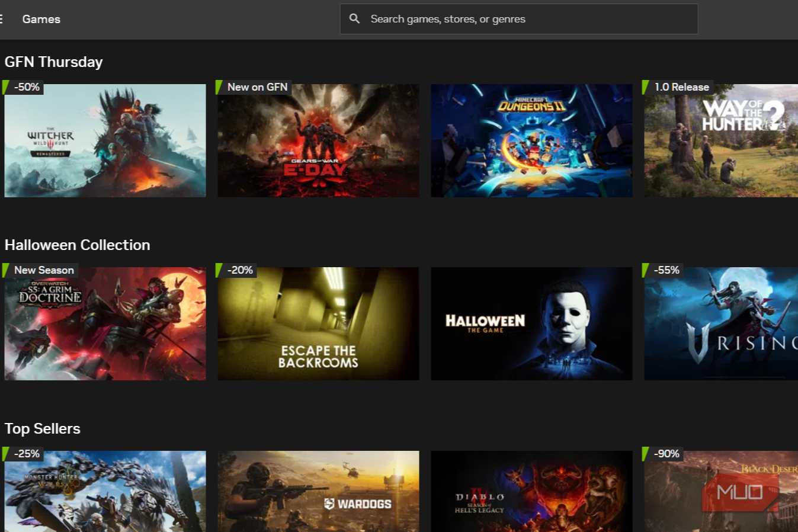
Task: Click the -55% badge on V Rising
Action: click(662, 270)
